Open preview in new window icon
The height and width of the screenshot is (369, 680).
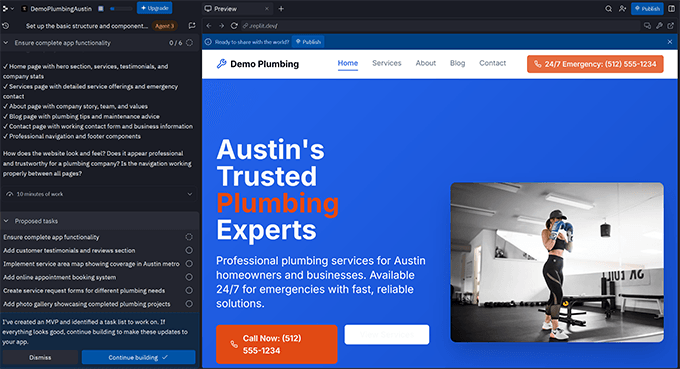coord(670,26)
